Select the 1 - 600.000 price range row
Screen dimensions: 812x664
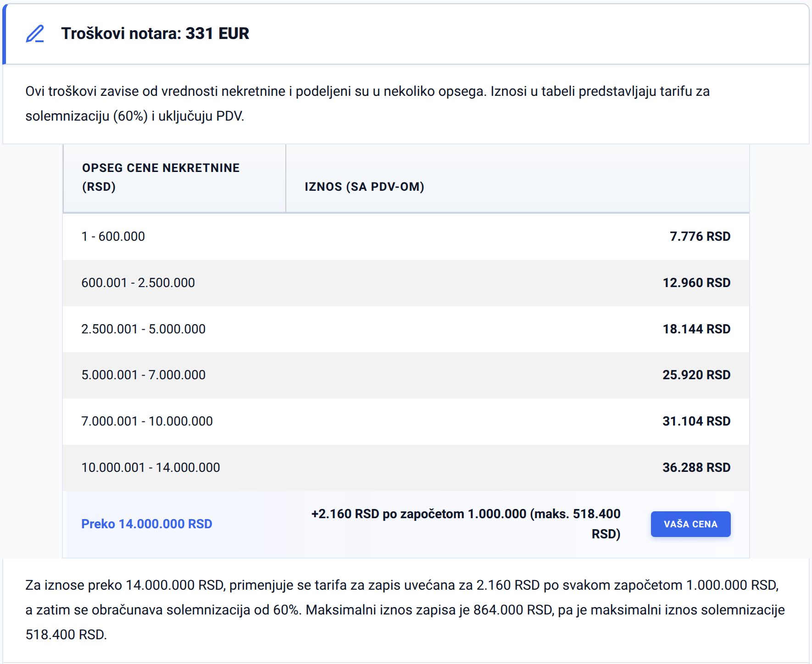(406, 237)
